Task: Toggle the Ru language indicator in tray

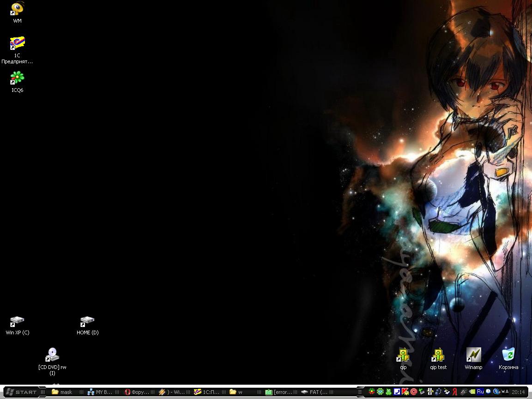Action: coord(480,392)
